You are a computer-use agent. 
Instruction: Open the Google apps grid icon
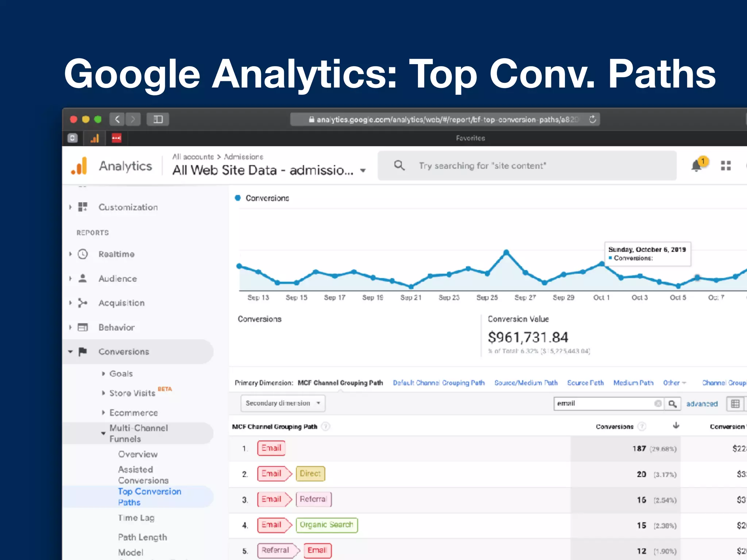point(725,166)
